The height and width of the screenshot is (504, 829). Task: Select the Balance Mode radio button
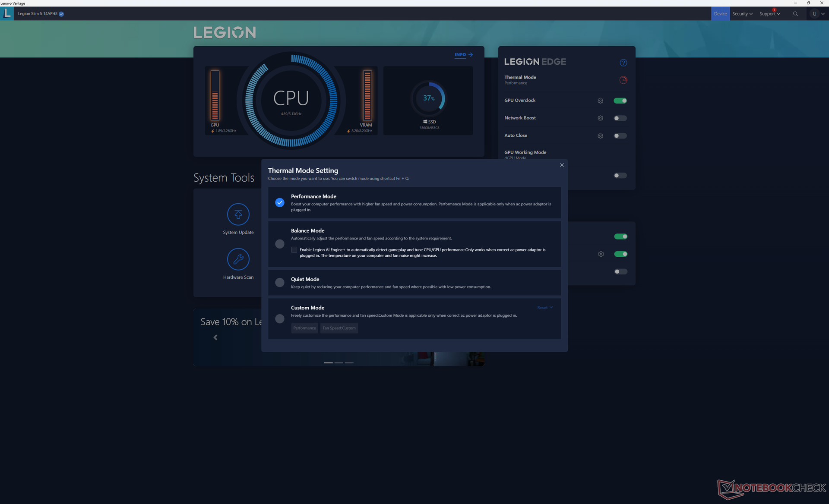(x=280, y=244)
